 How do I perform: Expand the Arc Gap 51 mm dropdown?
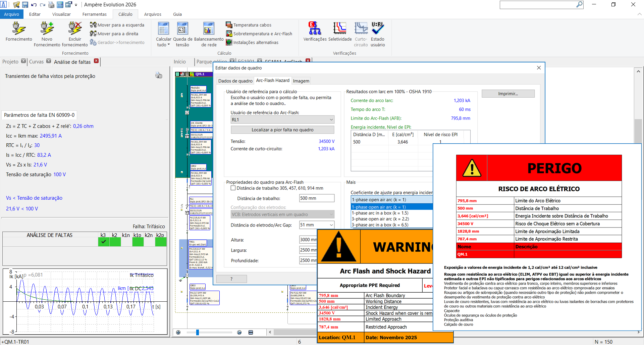tap(331, 225)
